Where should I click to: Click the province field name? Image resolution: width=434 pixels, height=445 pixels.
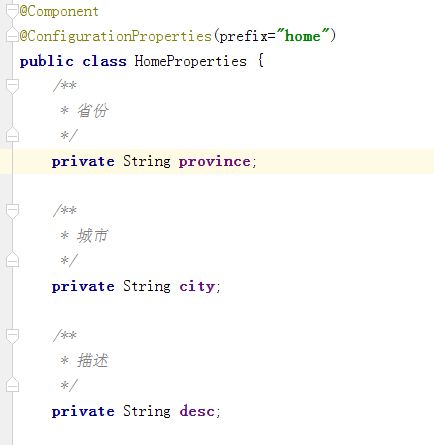(215, 162)
